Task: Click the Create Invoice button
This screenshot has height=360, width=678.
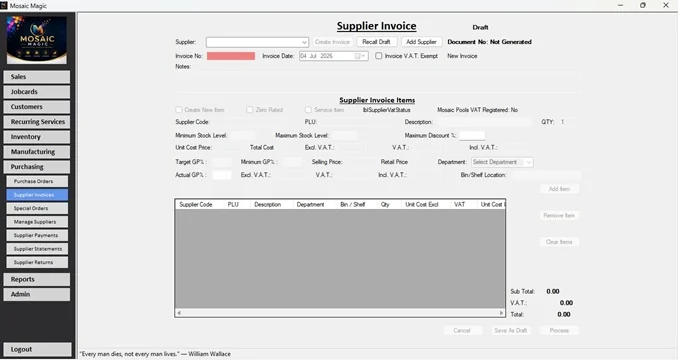Action: 332,42
